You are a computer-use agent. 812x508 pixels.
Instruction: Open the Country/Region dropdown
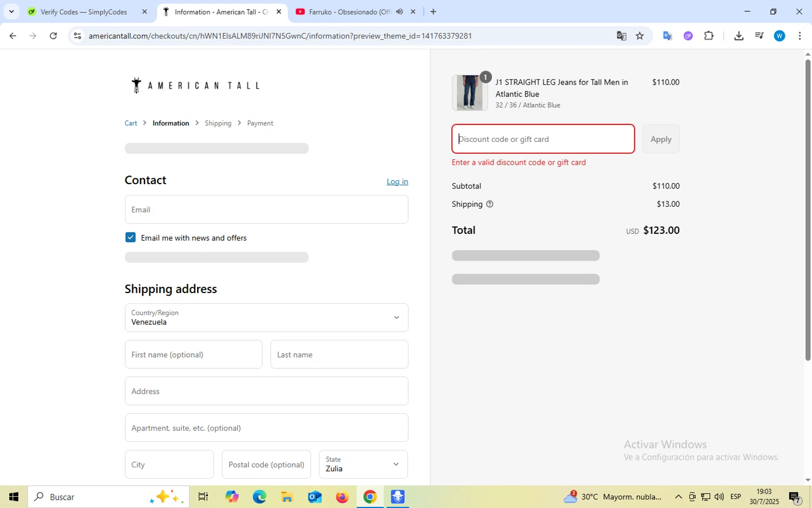266,318
